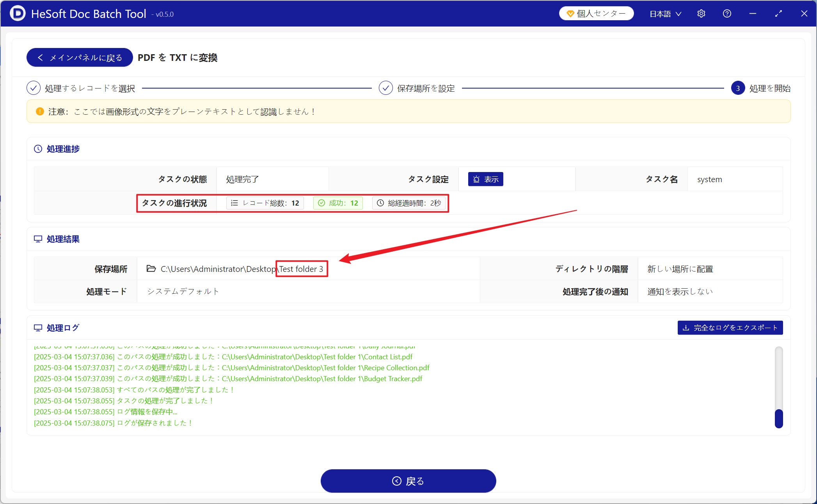Click the 成功: 12 success badge
Screen dimensions: 817x504
point(338,203)
